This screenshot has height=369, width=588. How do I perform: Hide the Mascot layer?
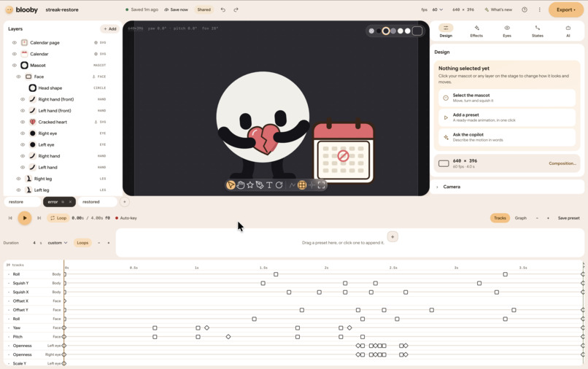[x=15, y=65]
